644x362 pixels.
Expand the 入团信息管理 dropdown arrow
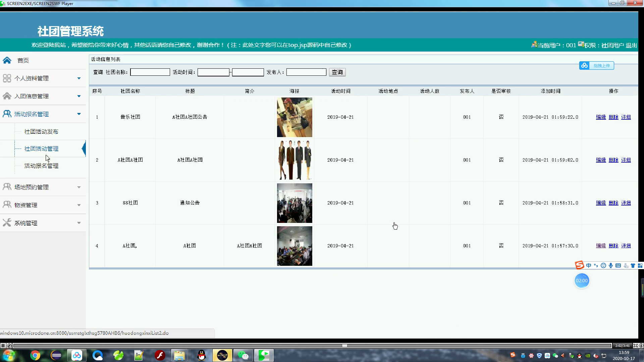pyautogui.click(x=79, y=96)
